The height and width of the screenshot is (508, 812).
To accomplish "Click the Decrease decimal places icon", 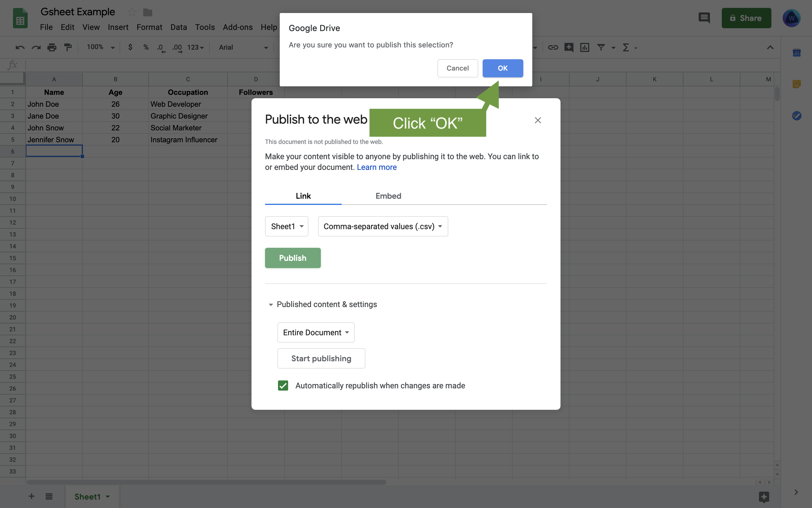I will pyautogui.click(x=161, y=48).
